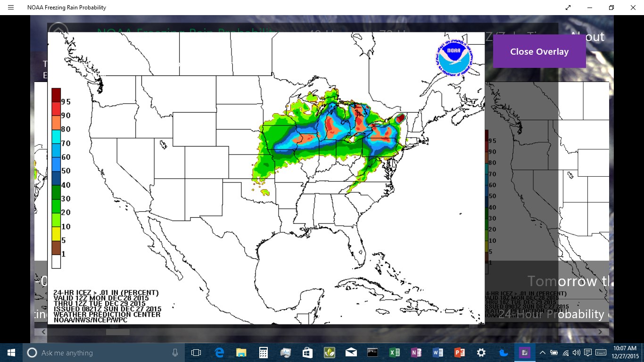Image resolution: width=644 pixels, height=362 pixels.
Task: Activate the Cortana microphone icon
Action: (x=175, y=353)
